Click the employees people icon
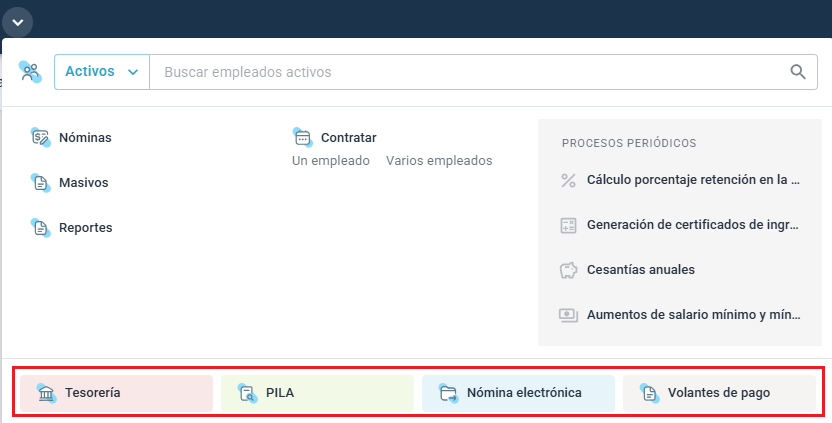832x423 pixels. [30, 72]
